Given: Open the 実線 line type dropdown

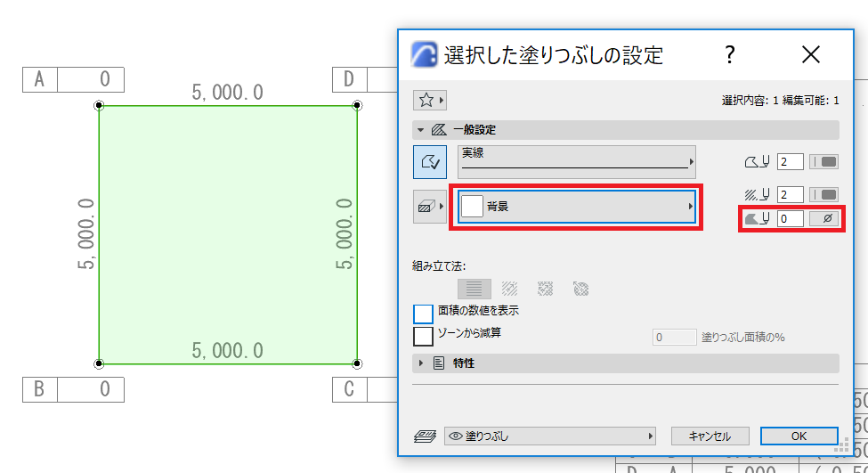Looking at the screenshot, I should coord(576,162).
